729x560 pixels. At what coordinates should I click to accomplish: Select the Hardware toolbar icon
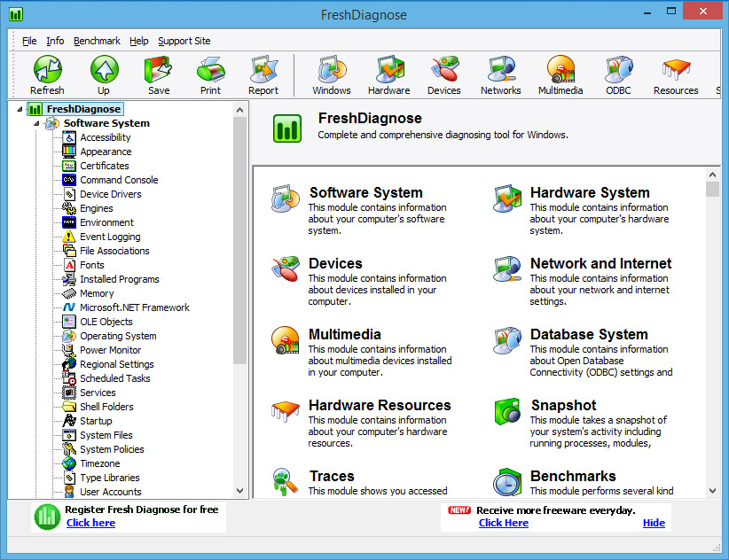(389, 70)
